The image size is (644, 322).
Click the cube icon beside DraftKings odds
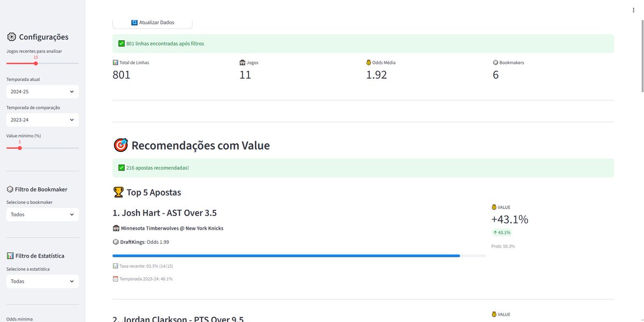pos(116,242)
